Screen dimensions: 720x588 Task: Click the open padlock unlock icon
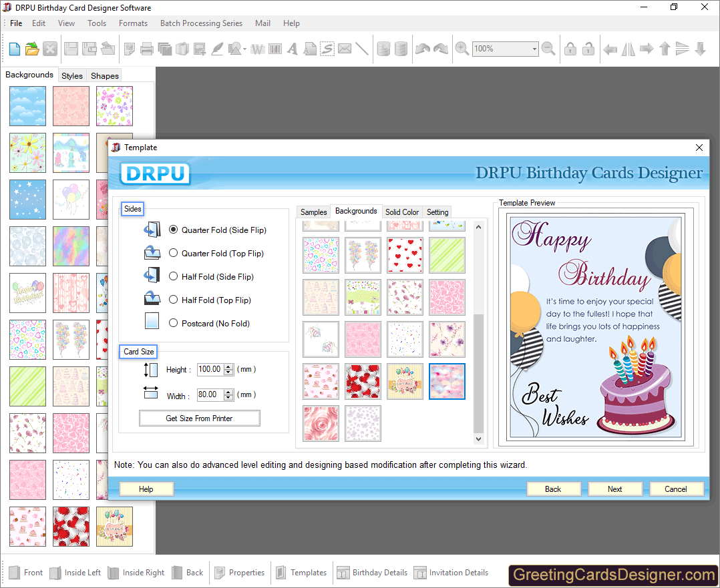pos(588,49)
